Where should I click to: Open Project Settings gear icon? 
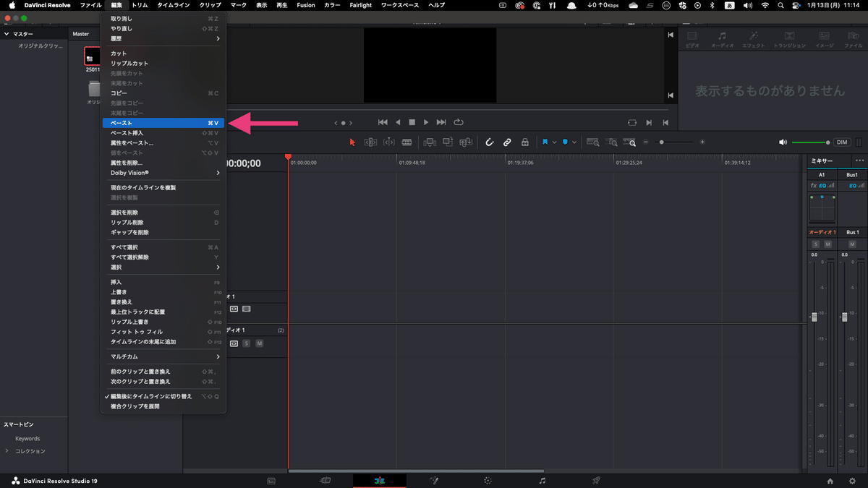(x=852, y=481)
